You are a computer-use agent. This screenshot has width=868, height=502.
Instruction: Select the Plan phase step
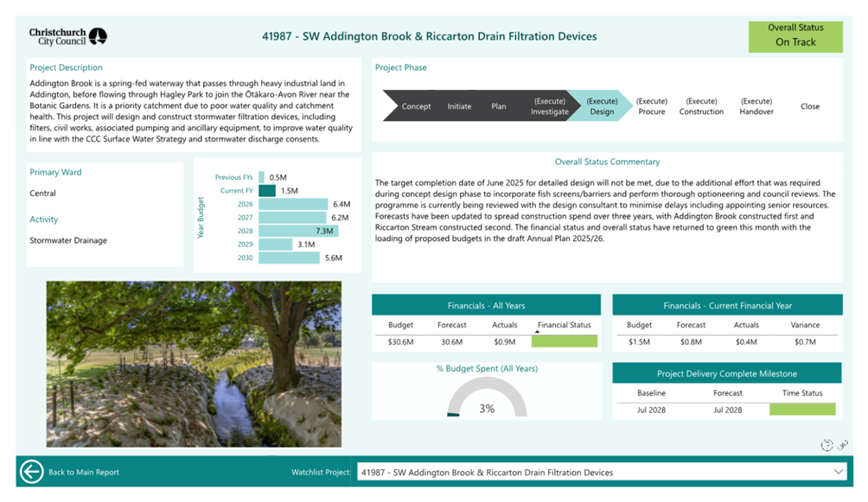pyautogui.click(x=499, y=106)
